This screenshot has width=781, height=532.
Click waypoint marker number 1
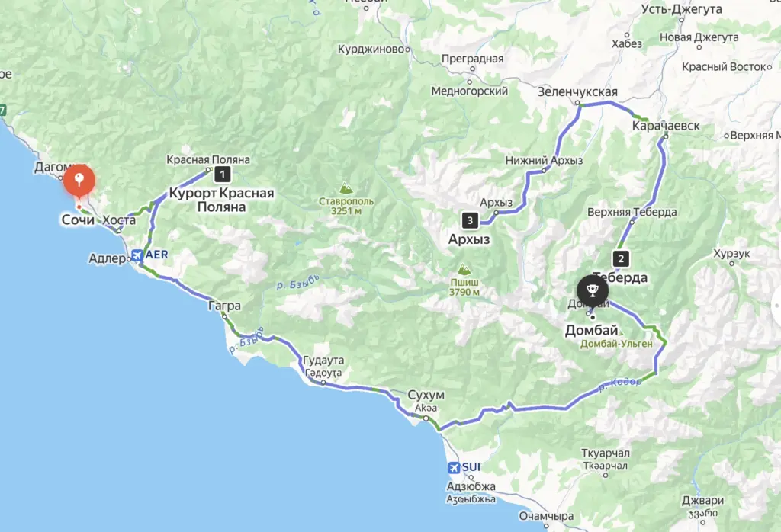pos(222,175)
